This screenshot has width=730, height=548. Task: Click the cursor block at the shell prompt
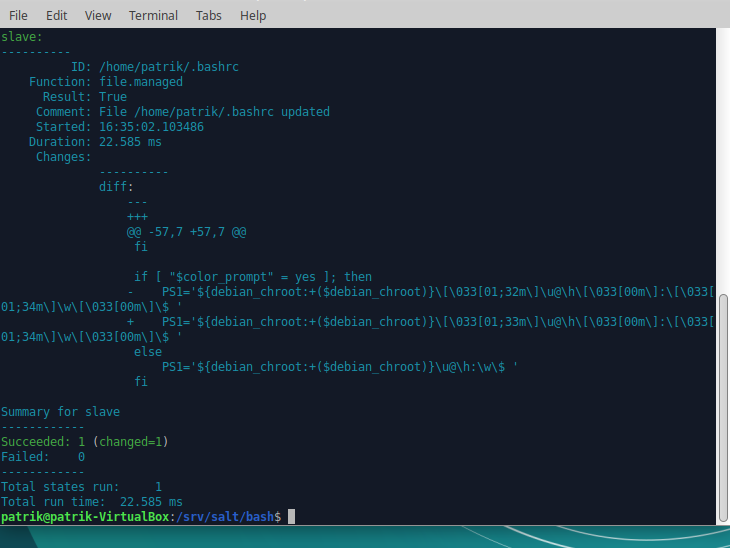[291, 516]
